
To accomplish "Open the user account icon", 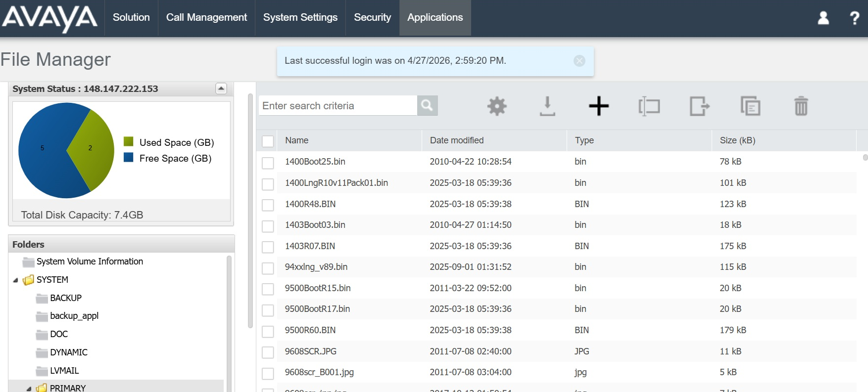I will click(823, 18).
